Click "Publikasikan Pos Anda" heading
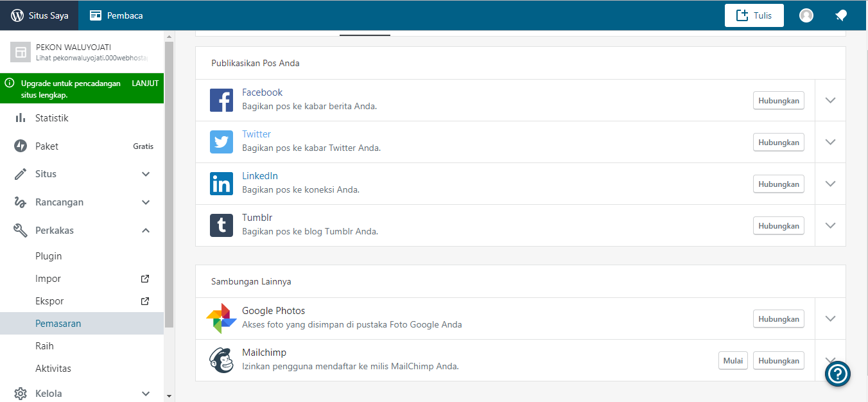The height and width of the screenshot is (402, 868). click(256, 63)
